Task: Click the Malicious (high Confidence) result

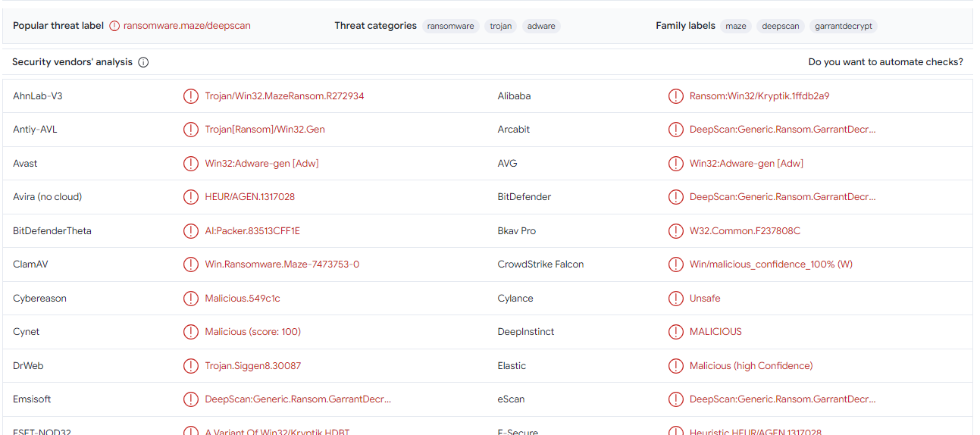Action: pos(751,366)
